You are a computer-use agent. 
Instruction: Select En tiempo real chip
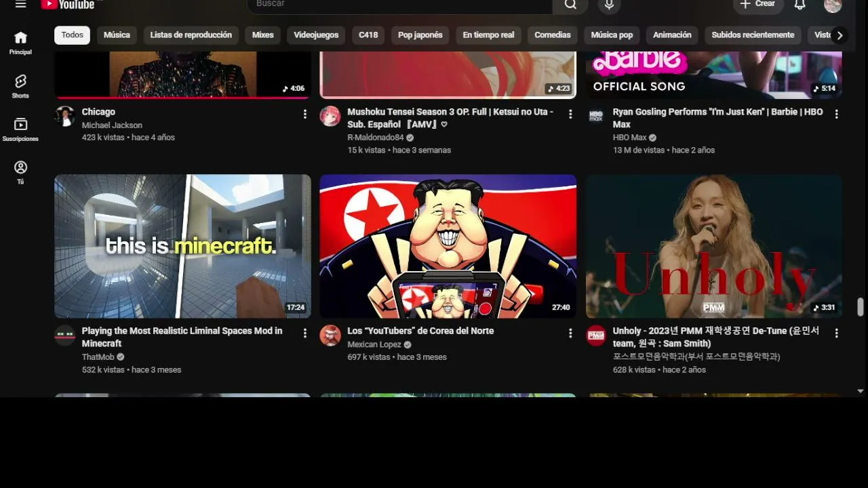pyautogui.click(x=488, y=35)
